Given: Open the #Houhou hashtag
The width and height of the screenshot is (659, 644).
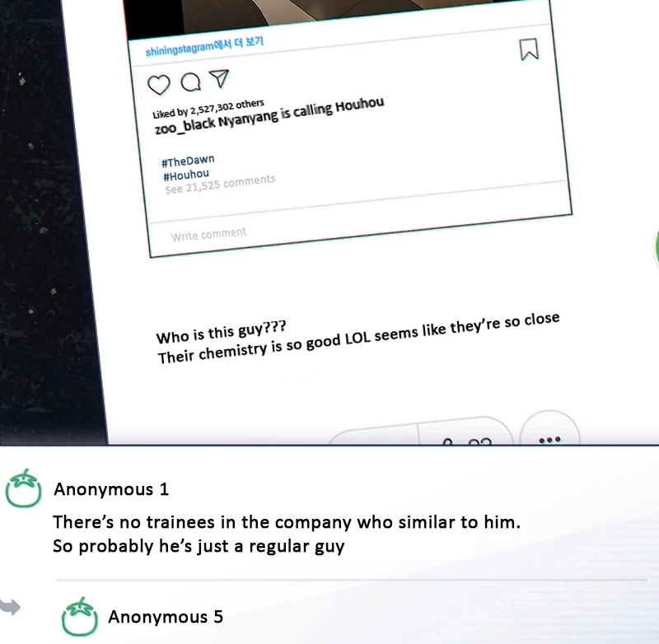Looking at the screenshot, I should click(186, 175).
